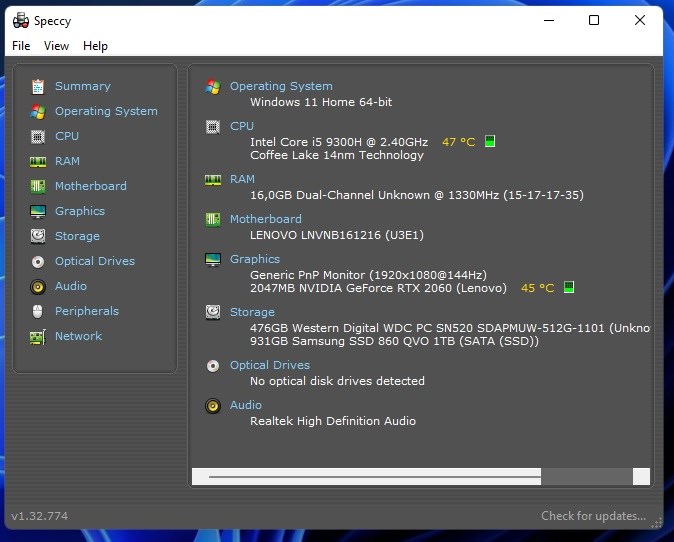Click the scrollbar track right of the thumb
This screenshot has height=542, width=674.
point(587,477)
